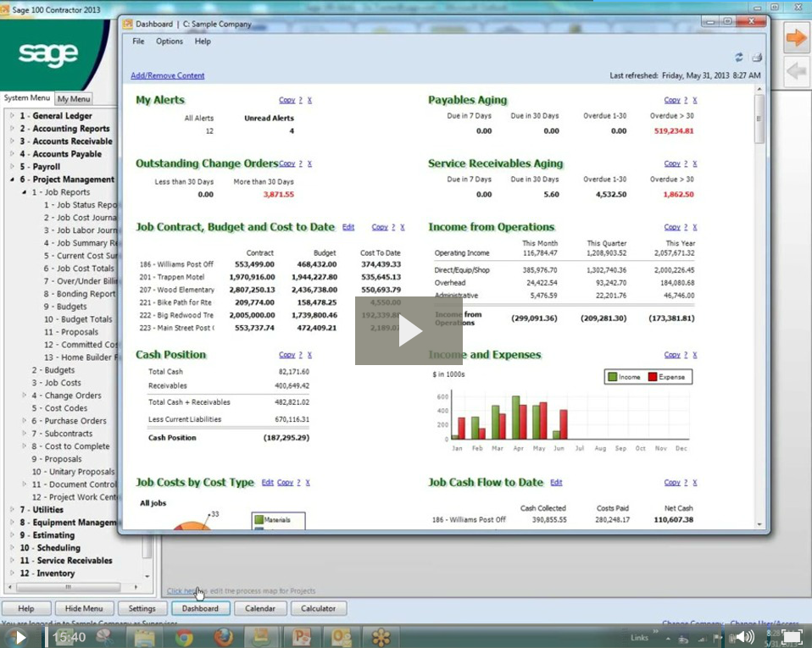The image size is (812, 648).
Task: Open the File menu in Dashboard
Action: click(138, 42)
